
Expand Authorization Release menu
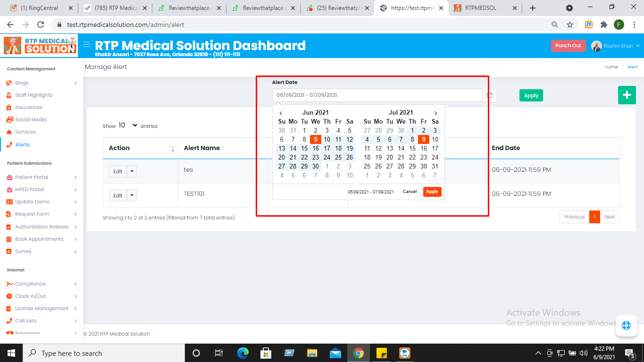coord(42,227)
